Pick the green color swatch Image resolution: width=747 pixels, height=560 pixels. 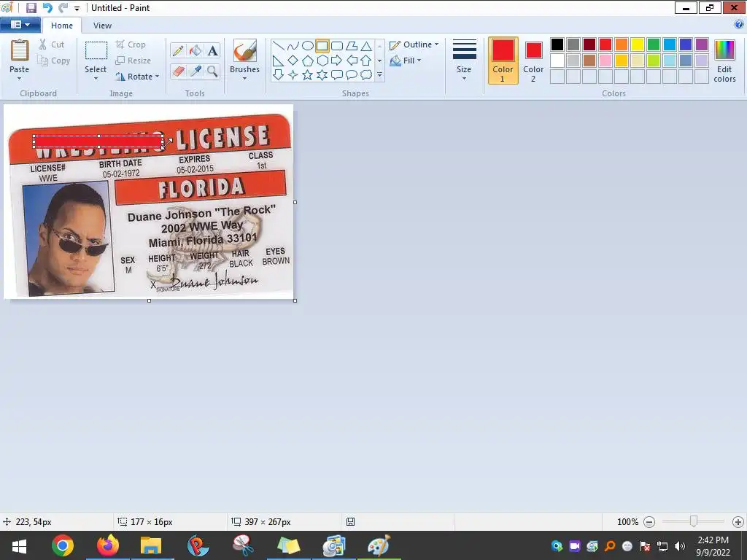(x=654, y=44)
